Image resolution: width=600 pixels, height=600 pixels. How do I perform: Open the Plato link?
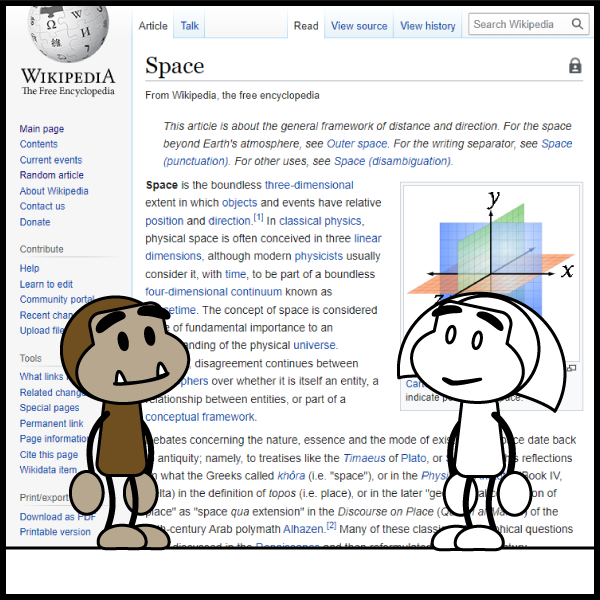(413, 458)
